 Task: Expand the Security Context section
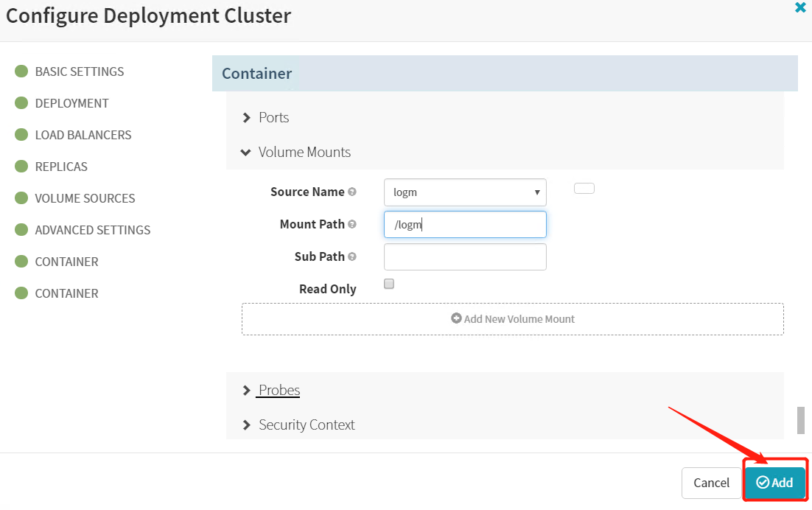(306, 425)
